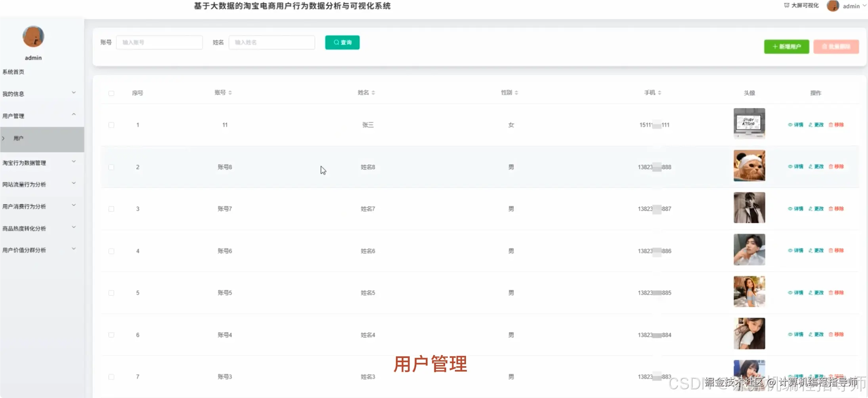Select 用户 in the sidebar menu

click(18, 138)
